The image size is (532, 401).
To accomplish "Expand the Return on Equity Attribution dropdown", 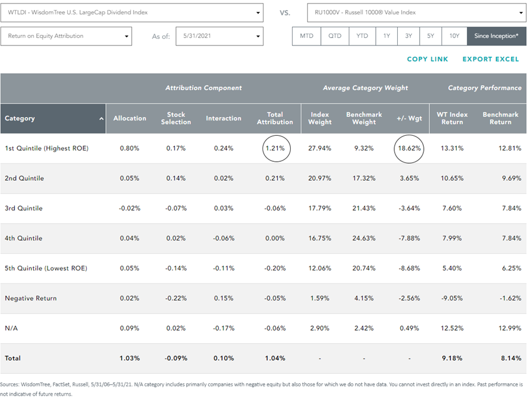I will (66, 36).
